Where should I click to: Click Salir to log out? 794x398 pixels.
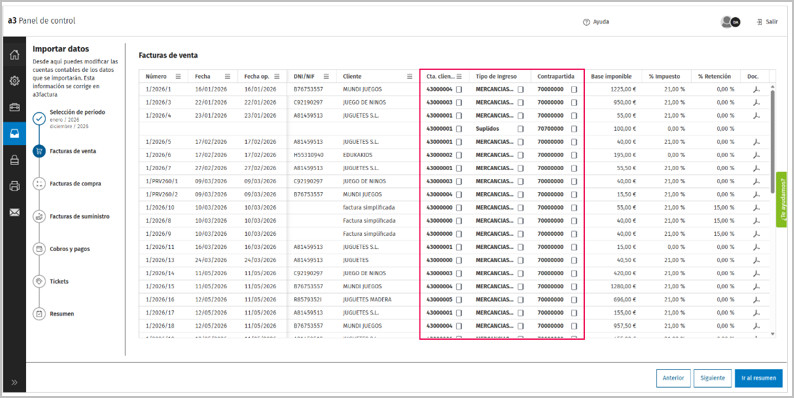(767, 22)
